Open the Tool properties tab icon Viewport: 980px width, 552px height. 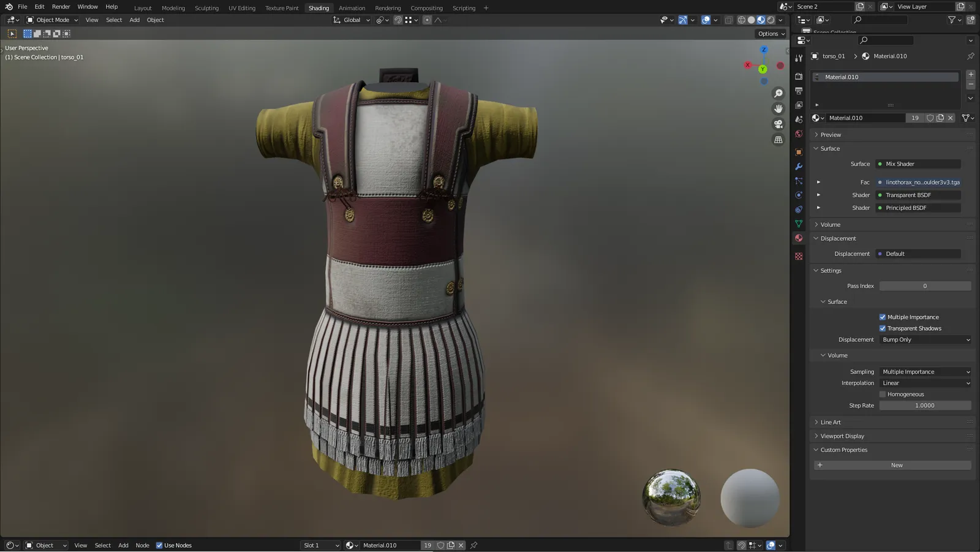[x=799, y=58]
